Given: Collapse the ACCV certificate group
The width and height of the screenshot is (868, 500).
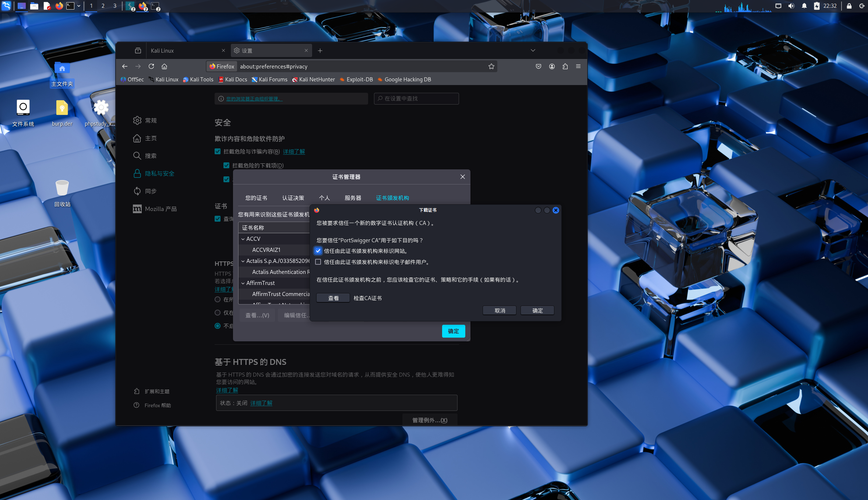Looking at the screenshot, I should [x=243, y=239].
